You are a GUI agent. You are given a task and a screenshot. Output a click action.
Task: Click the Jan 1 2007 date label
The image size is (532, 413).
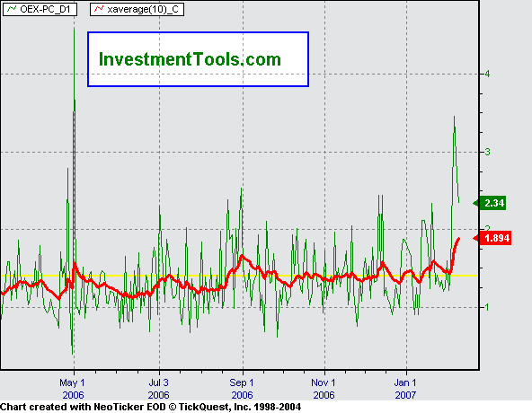tap(405, 389)
